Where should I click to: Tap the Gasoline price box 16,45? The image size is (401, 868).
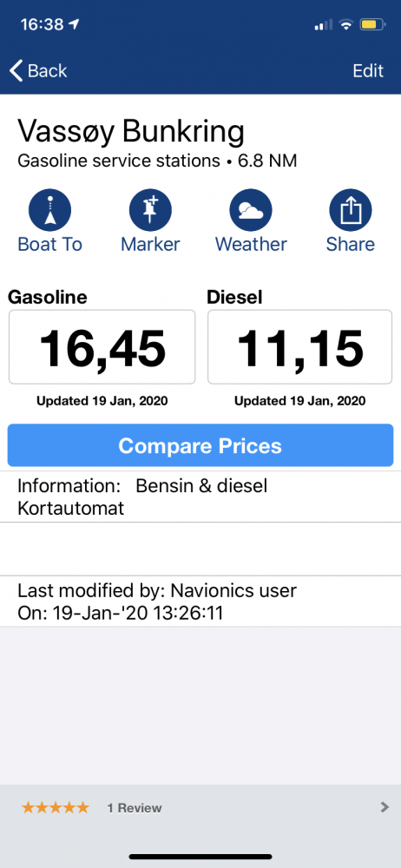(x=102, y=347)
